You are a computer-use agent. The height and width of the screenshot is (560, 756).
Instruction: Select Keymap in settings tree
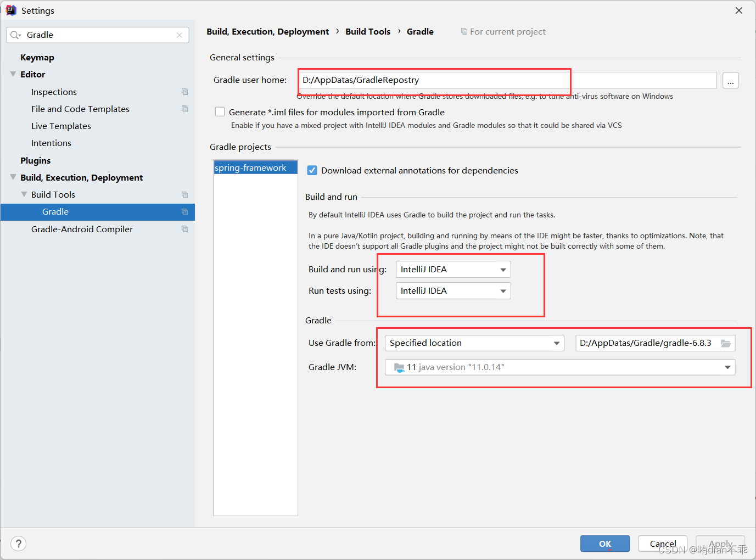click(x=37, y=58)
